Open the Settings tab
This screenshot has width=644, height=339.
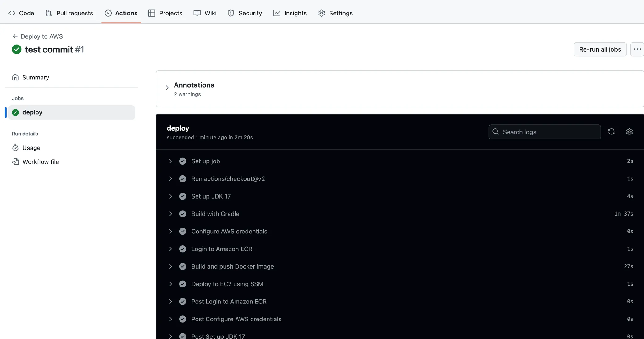pyautogui.click(x=335, y=13)
